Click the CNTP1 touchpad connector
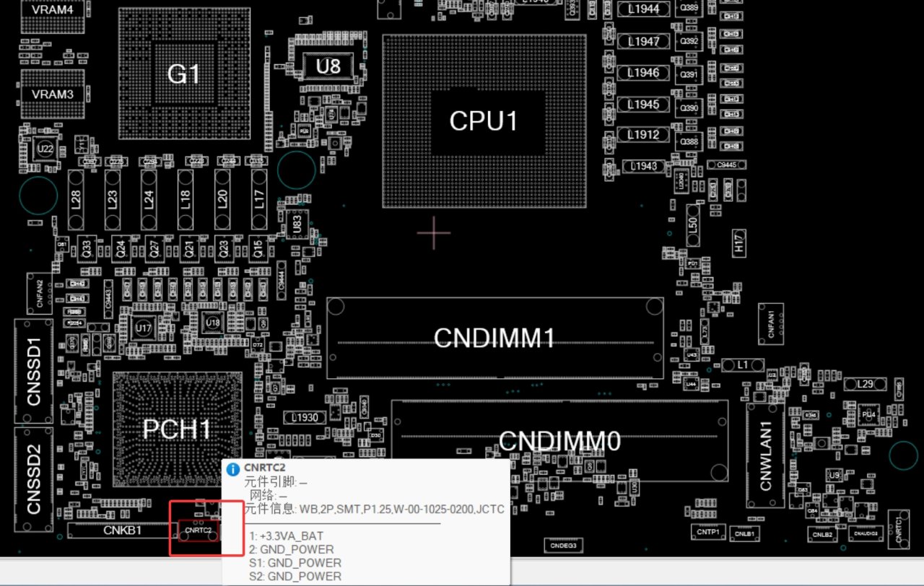 tap(708, 533)
